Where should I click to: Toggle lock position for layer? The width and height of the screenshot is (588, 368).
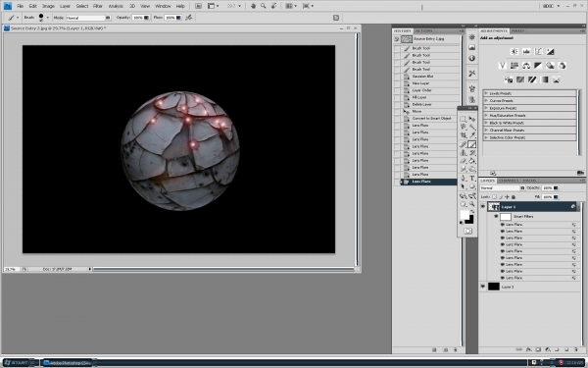click(x=507, y=197)
